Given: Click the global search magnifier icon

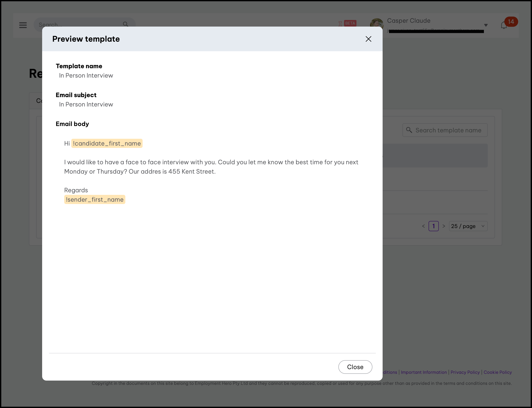Looking at the screenshot, I should pyautogui.click(x=126, y=24).
